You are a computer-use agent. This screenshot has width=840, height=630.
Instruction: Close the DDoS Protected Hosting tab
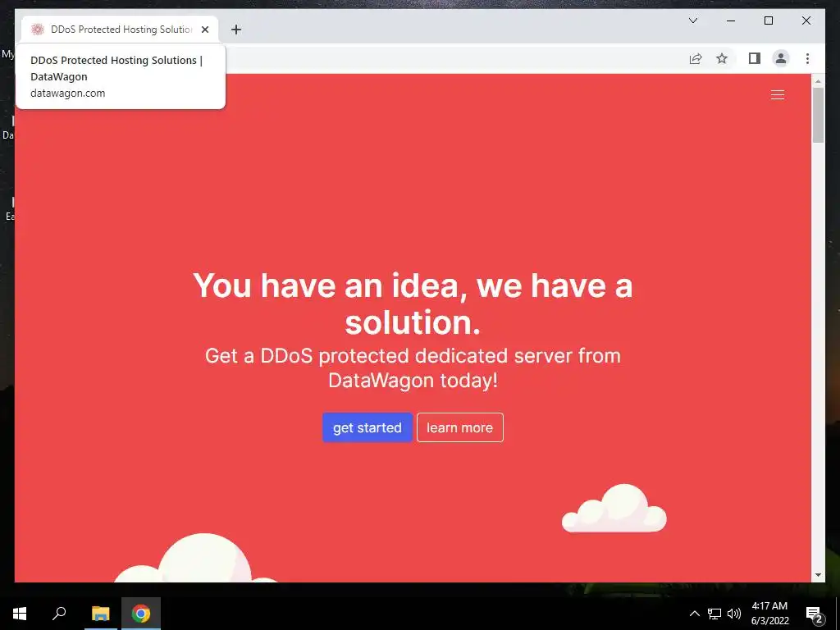pyautogui.click(x=204, y=30)
